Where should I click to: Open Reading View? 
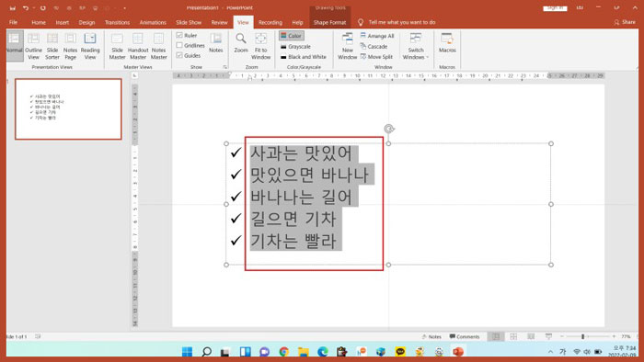pos(90,46)
